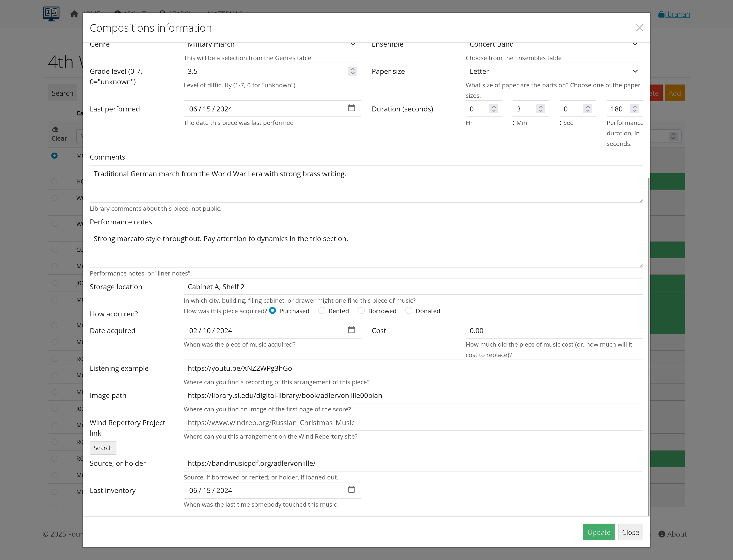Open the calendar picker for Last performed
733x560 pixels.
(352, 108)
